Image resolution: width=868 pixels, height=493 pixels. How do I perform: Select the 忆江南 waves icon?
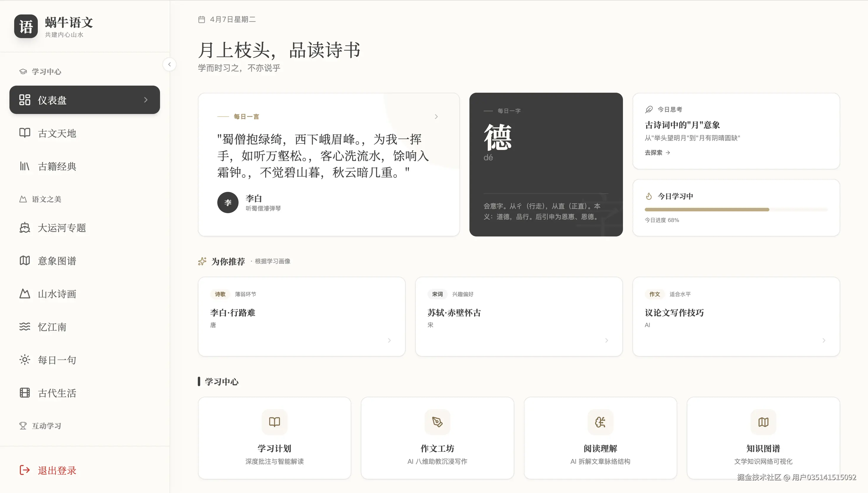25,327
